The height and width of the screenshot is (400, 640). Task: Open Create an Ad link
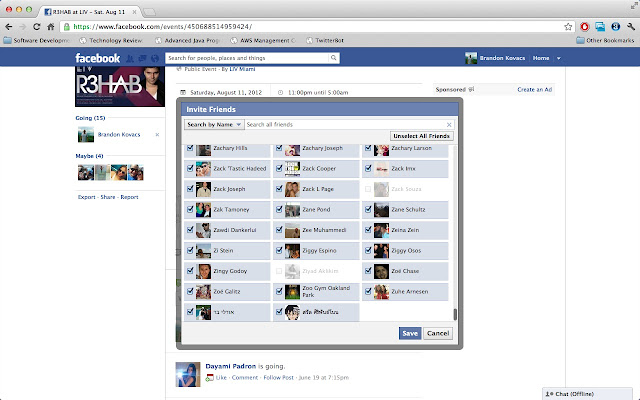535,89
